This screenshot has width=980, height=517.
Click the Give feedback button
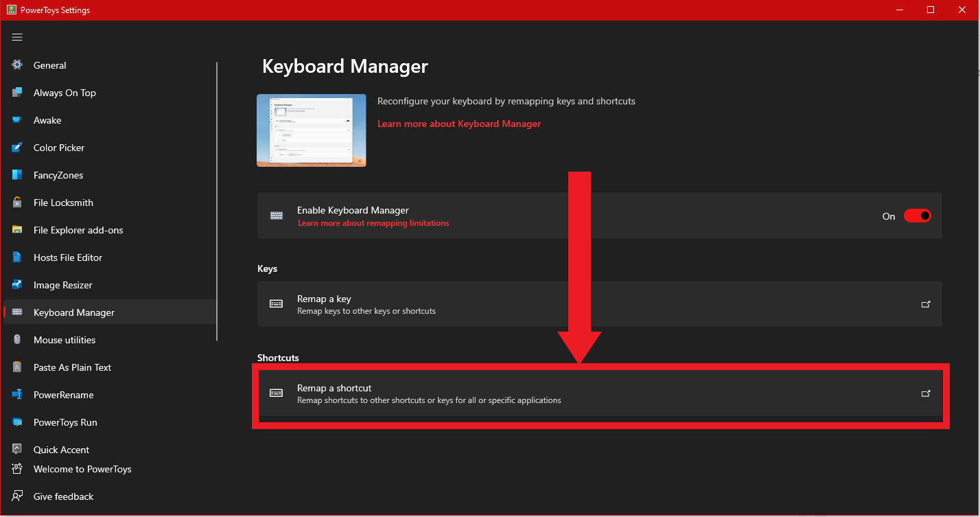(x=63, y=496)
